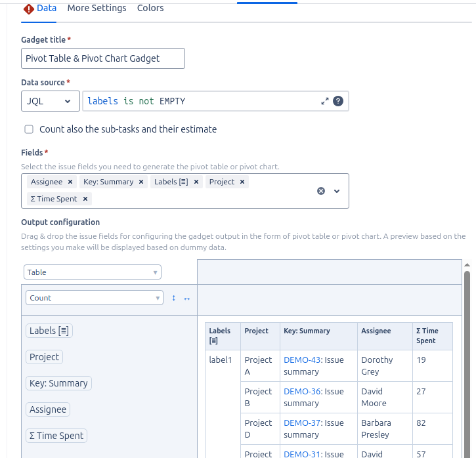Click the preview vertical scrollbar thumb
This screenshot has height=458, width=476.
point(467,364)
